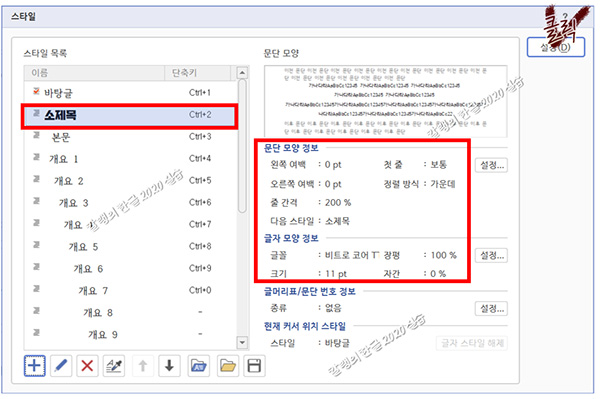
Task: Move the style up with the up arrow
Action: pos(143,366)
